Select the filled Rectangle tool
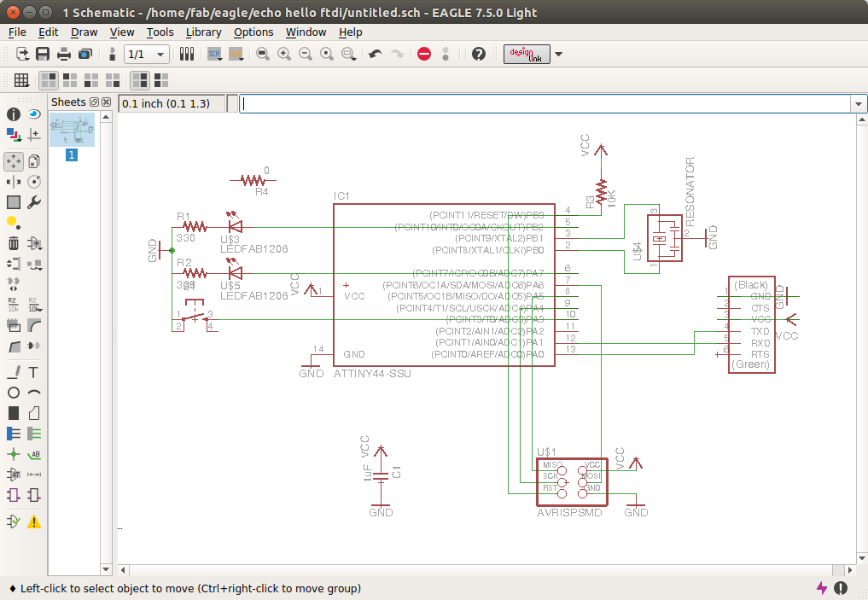The image size is (868, 600). [14, 413]
